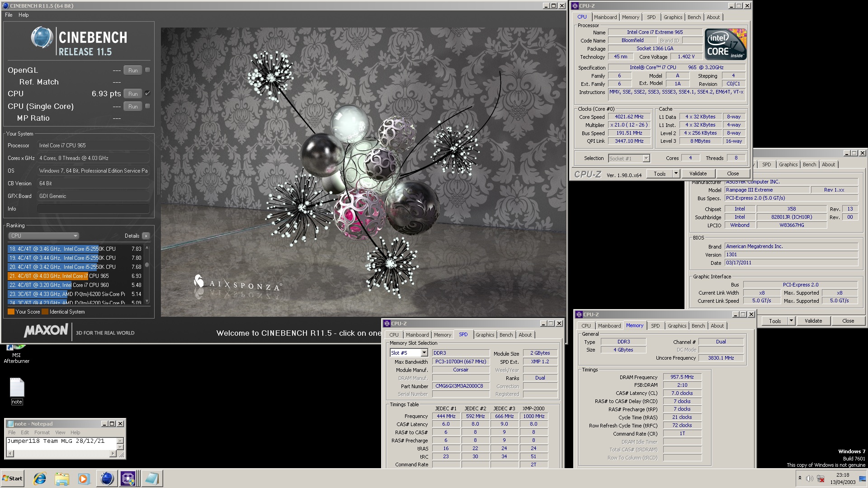Open Notepad Format menu
The image size is (868, 488).
[42, 432]
